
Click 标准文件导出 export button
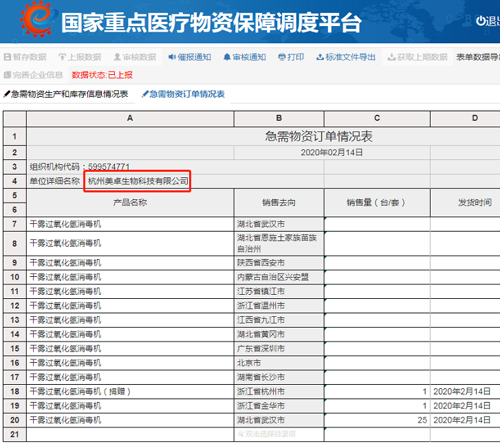[346, 58]
